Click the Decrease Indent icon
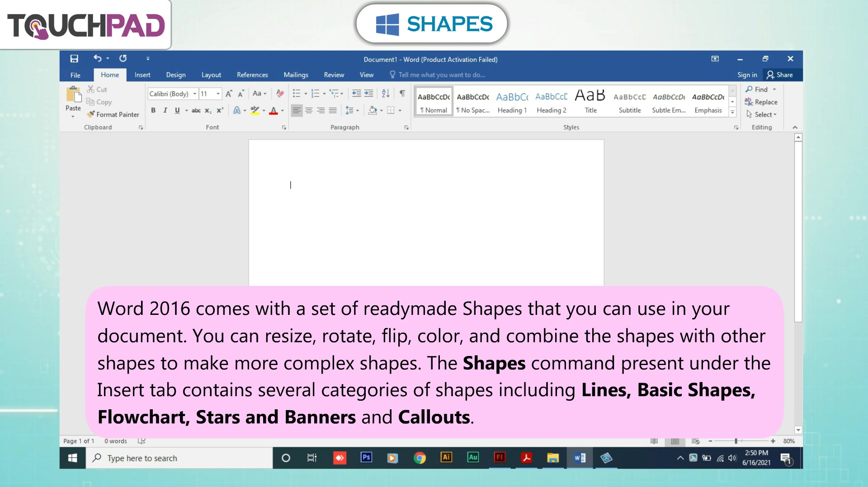Image resolution: width=868 pixels, height=487 pixels. click(x=357, y=94)
